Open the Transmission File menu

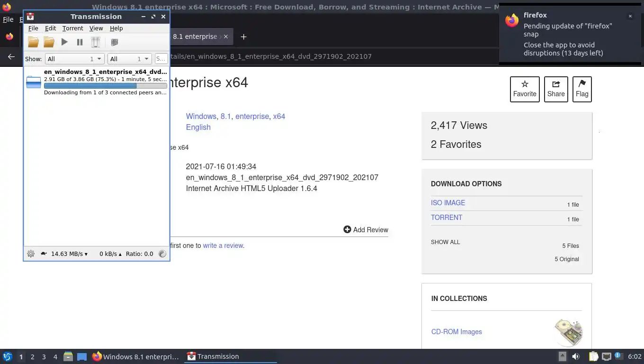[x=33, y=28]
